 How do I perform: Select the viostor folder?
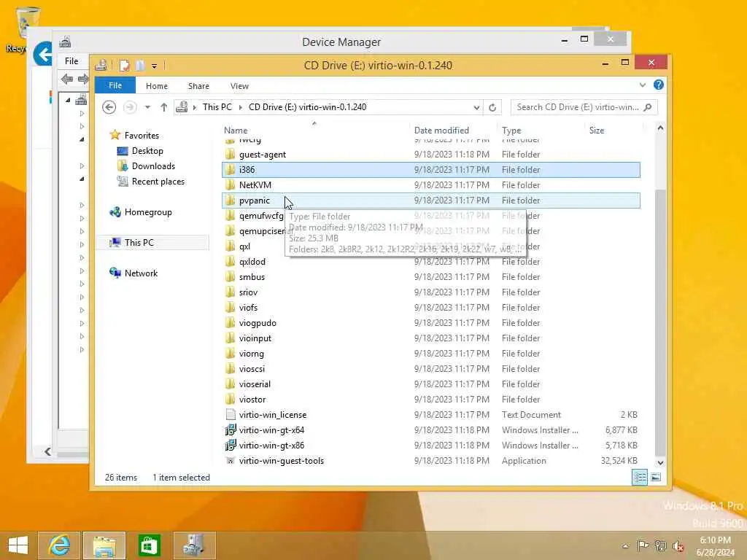click(x=430, y=399)
